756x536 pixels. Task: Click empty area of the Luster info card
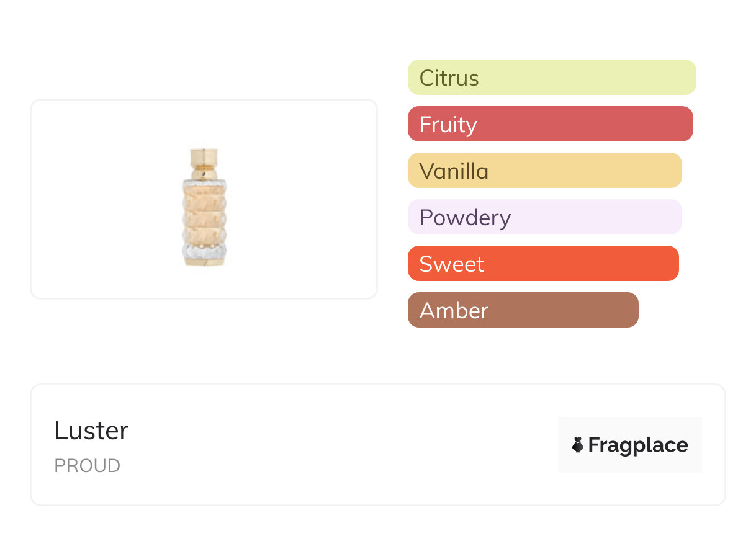coord(341,445)
